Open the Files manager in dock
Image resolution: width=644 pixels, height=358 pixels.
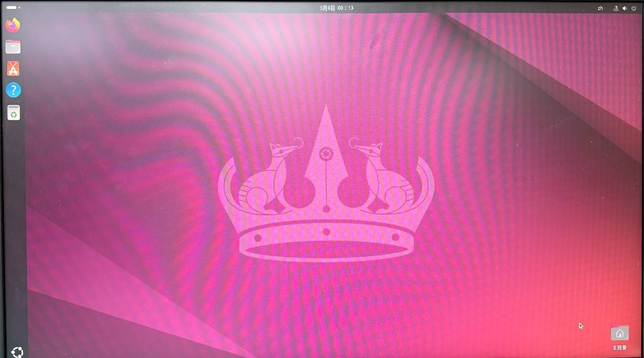pos(13,47)
